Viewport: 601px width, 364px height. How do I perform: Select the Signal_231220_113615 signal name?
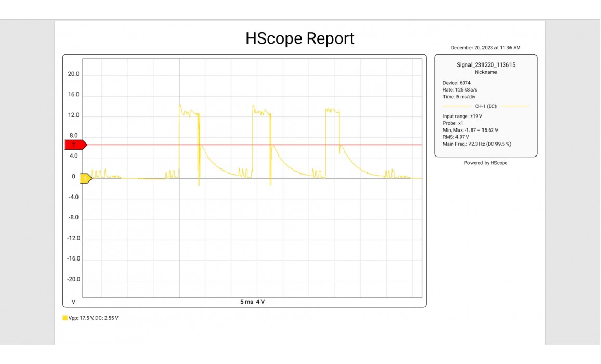click(x=486, y=65)
